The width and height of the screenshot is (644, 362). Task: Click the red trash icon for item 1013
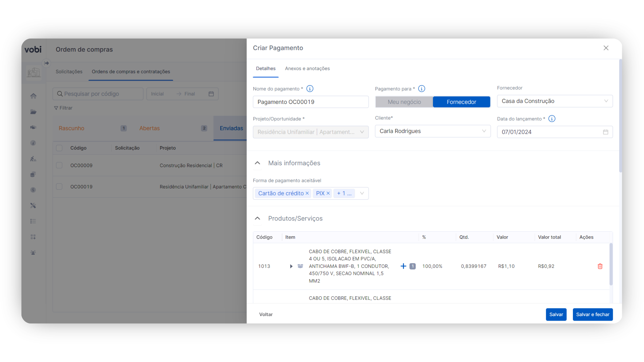pyautogui.click(x=600, y=266)
